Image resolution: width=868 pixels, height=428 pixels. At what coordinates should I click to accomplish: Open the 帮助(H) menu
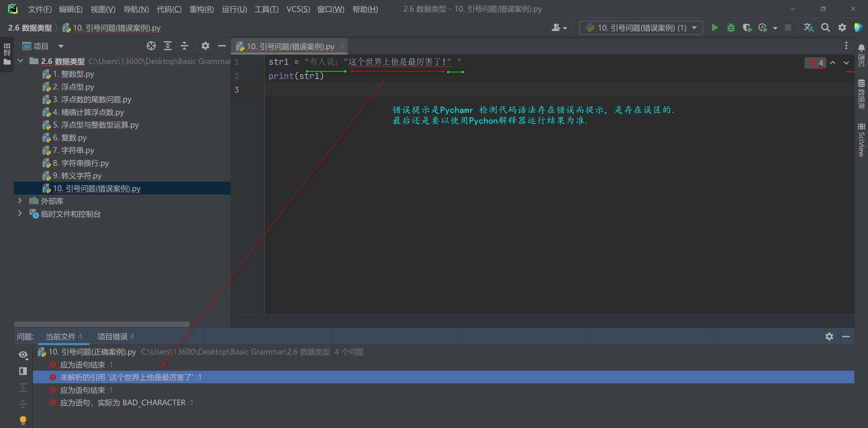pyautogui.click(x=365, y=9)
